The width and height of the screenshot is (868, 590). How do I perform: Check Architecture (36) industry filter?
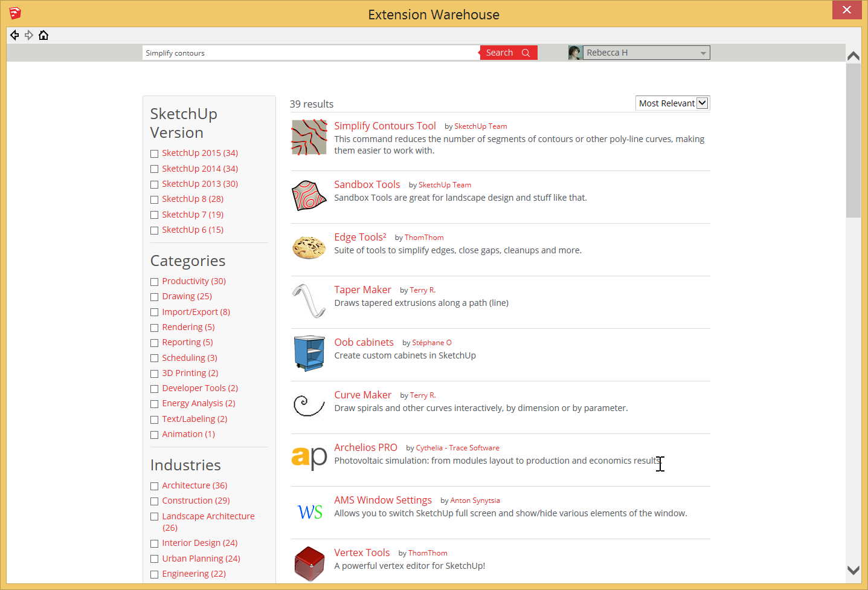click(155, 486)
